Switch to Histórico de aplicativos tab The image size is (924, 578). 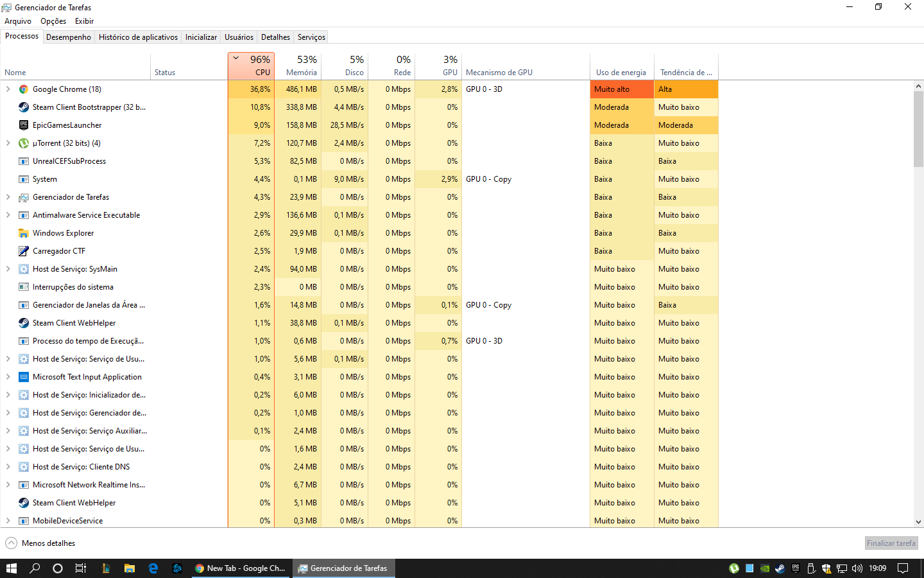point(138,37)
